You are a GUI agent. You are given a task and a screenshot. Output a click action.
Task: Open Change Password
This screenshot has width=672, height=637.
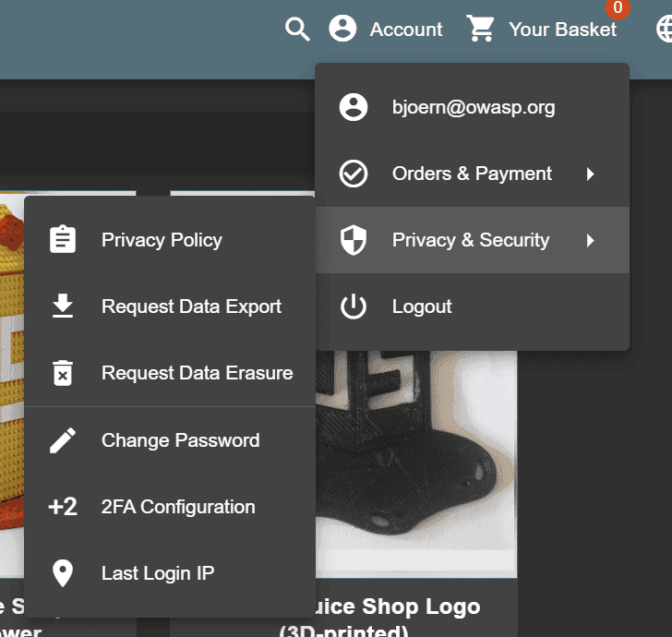point(170,440)
